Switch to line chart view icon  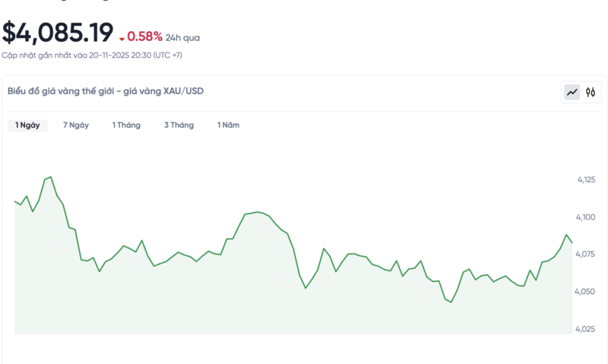coord(572,92)
